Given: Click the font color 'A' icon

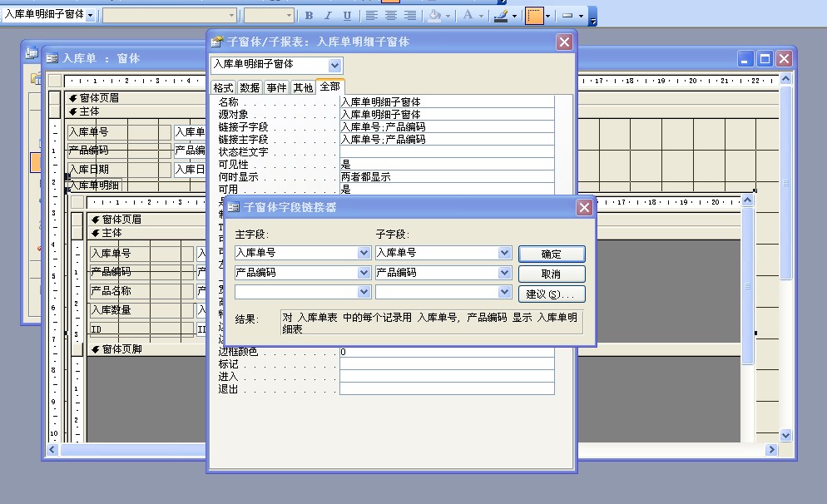Looking at the screenshot, I should click(x=468, y=15).
